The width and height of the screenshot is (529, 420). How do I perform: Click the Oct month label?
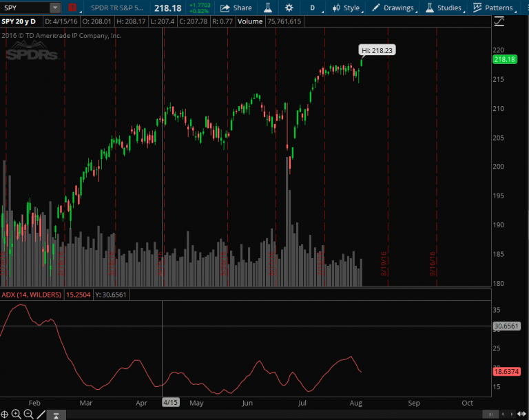467,403
